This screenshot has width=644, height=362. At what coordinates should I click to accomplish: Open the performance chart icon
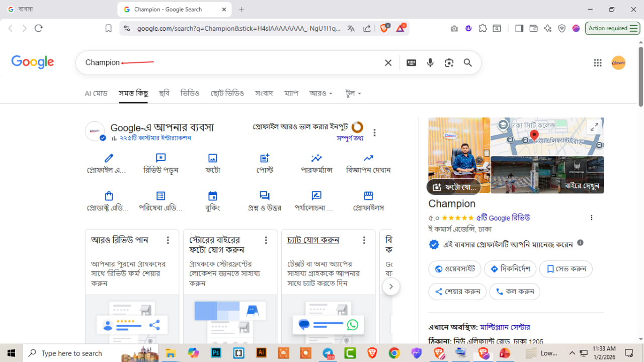[x=316, y=159]
